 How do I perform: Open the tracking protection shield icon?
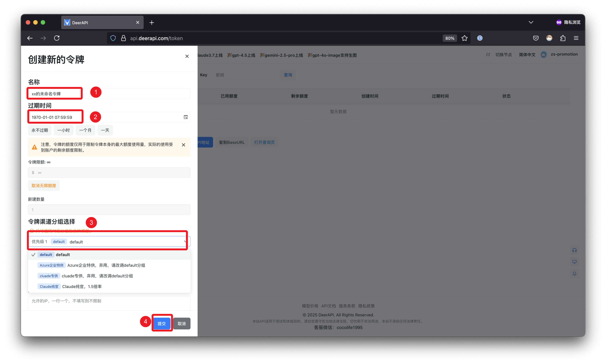[x=113, y=38]
